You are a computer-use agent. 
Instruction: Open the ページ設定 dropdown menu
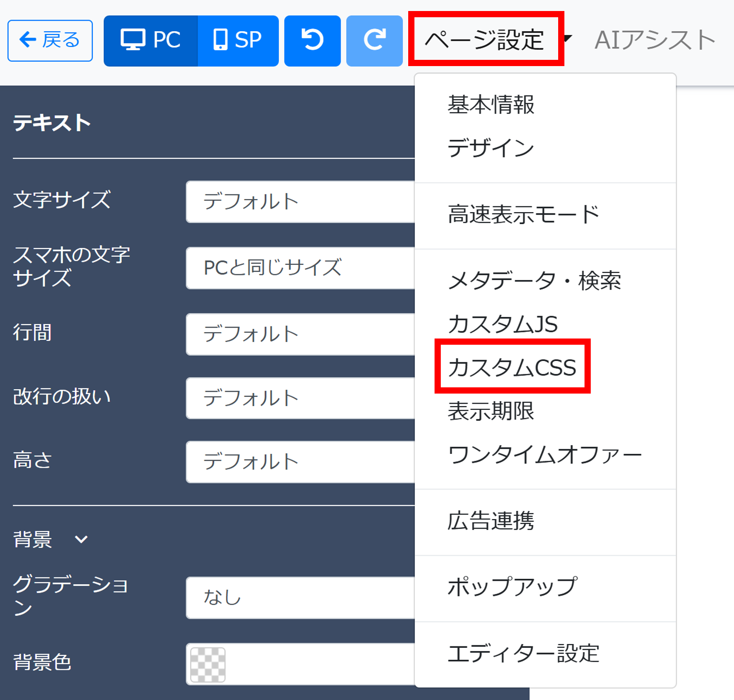485,39
